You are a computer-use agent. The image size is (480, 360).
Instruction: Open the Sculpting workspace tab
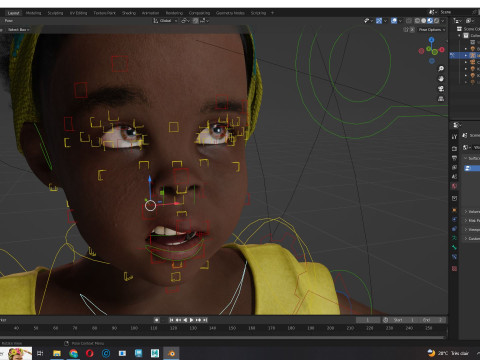coord(55,13)
